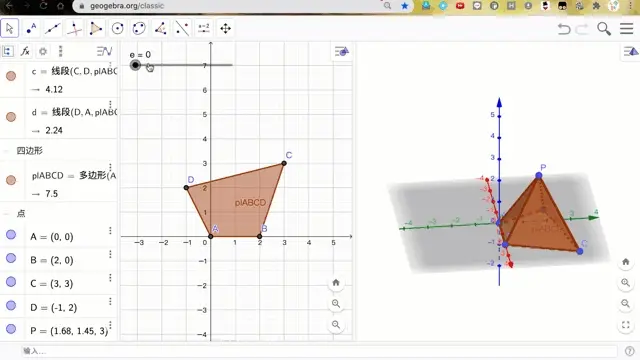Image resolution: width=640 pixels, height=360 pixels.
Task: Collapse the 四边形 group
Action: coord(6,151)
